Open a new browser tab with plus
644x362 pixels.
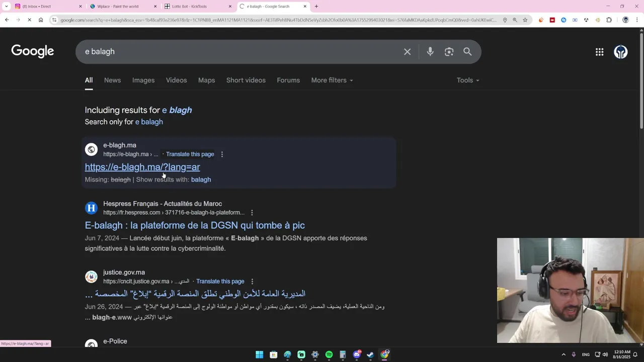pos(316,7)
